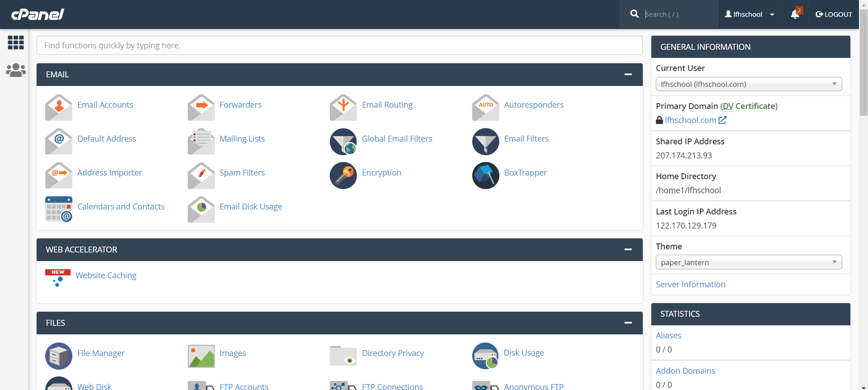Open external link icon beside lfhschool.com
The image size is (868, 390).
722,120
